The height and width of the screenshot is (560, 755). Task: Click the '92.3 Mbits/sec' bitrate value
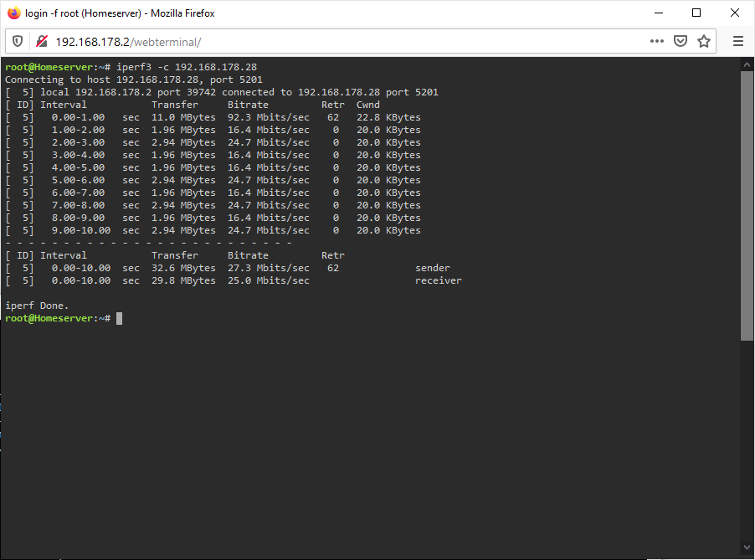pyautogui.click(x=269, y=117)
